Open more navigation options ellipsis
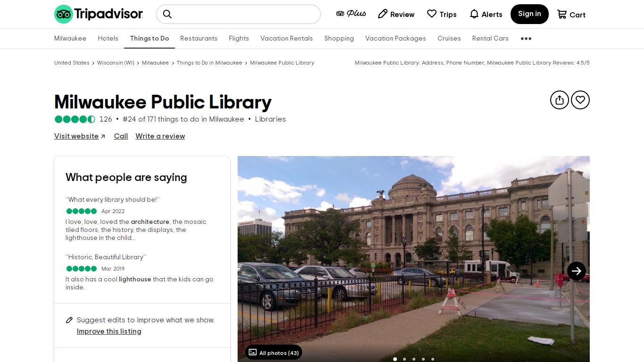Screen dimensions: 644x362 [x=526, y=39]
